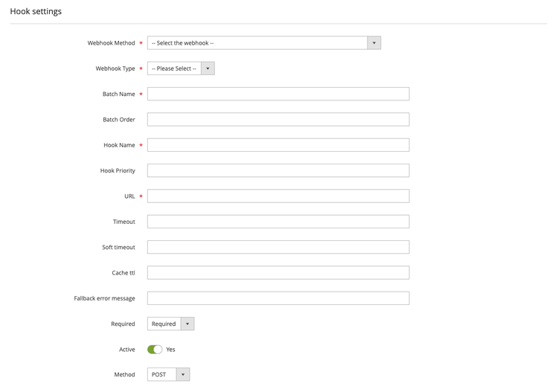Click into the Hook Name field

click(278, 145)
